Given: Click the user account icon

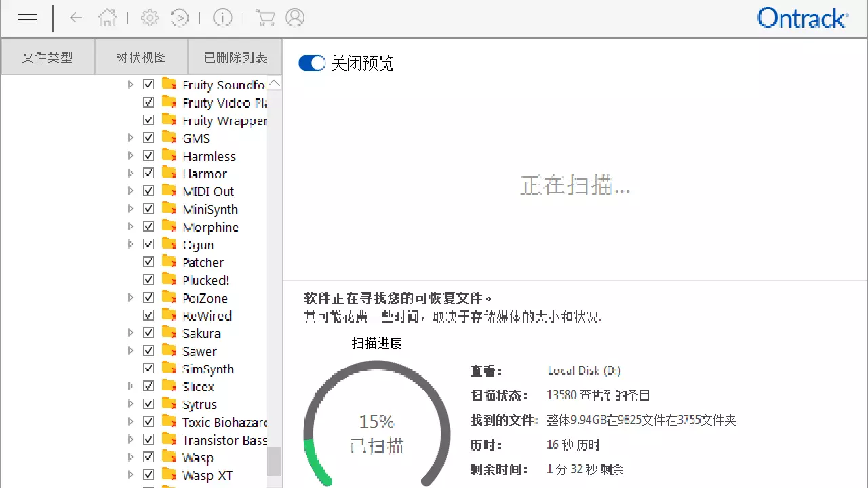Looking at the screenshot, I should click(294, 18).
